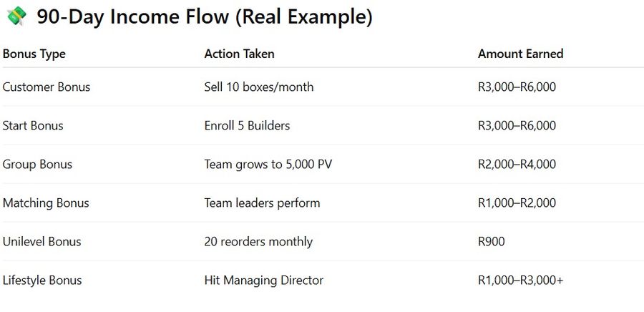
Task: Select the "Amount Earned" column header
Action: [520, 54]
